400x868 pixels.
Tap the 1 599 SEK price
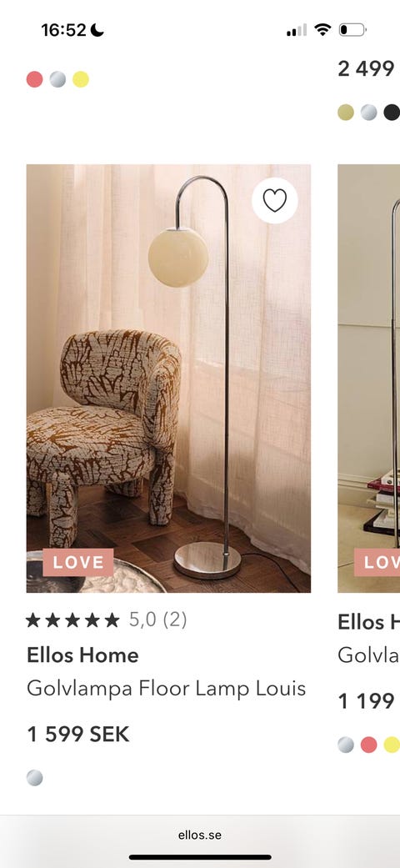tap(78, 735)
